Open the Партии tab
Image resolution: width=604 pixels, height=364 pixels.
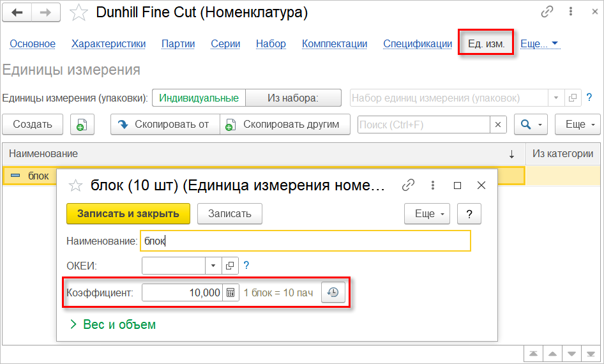(x=178, y=44)
